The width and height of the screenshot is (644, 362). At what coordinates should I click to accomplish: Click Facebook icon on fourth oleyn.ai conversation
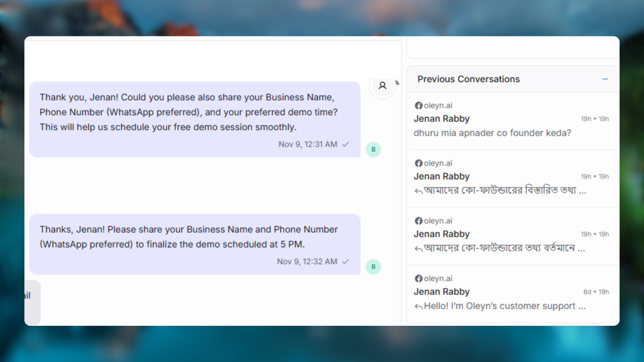pyautogui.click(x=418, y=279)
